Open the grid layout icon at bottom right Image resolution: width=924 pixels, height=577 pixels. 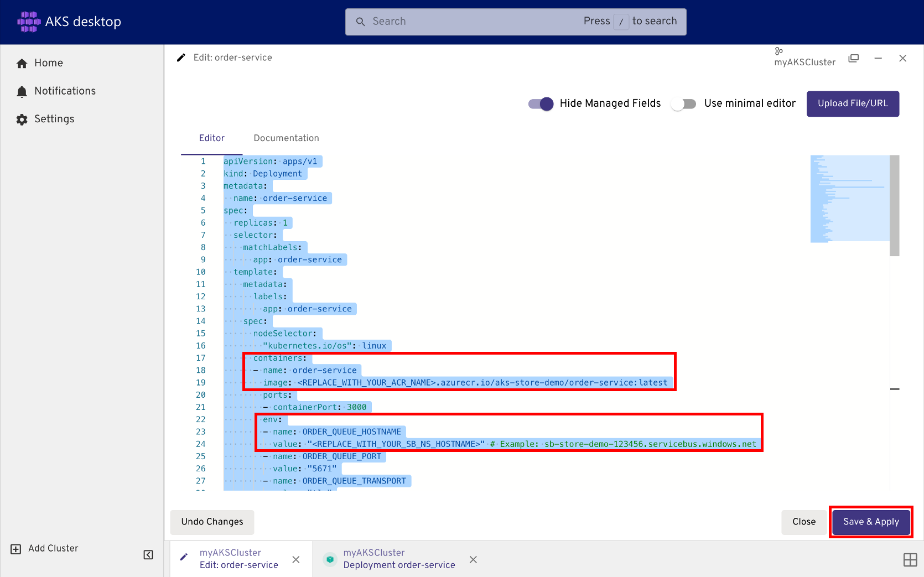click(x=910, y=560)
